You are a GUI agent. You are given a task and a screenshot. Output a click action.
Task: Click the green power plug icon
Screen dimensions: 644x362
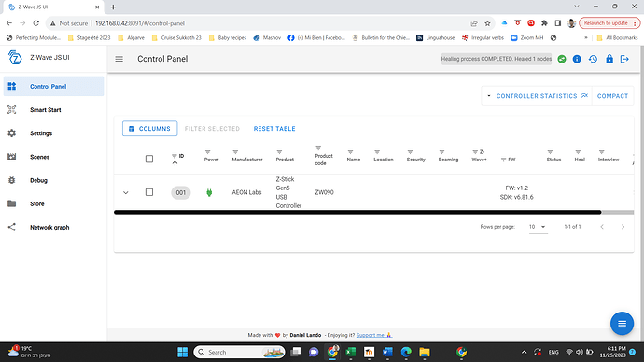click(x=209, y=192)
